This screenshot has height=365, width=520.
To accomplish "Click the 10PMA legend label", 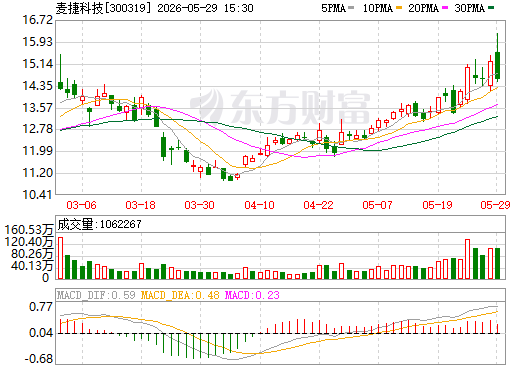I will (378, 8).
